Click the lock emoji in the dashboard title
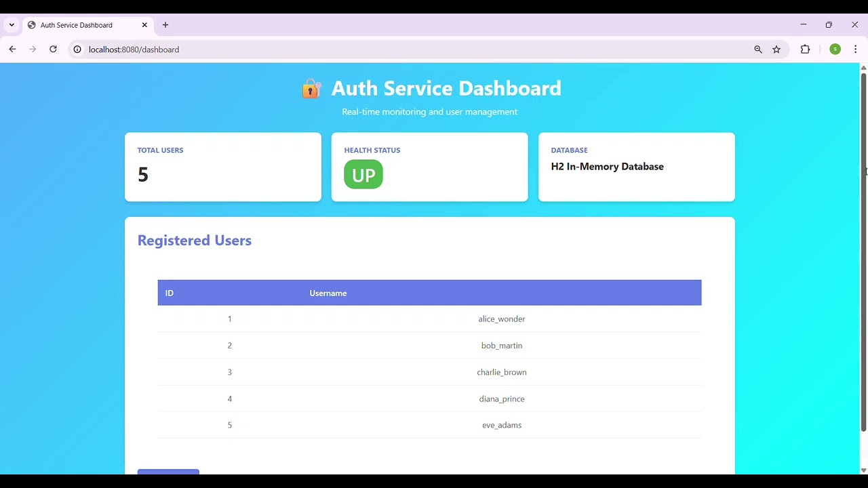The width and height of the screenshot is (868, 488). point(311,89)
